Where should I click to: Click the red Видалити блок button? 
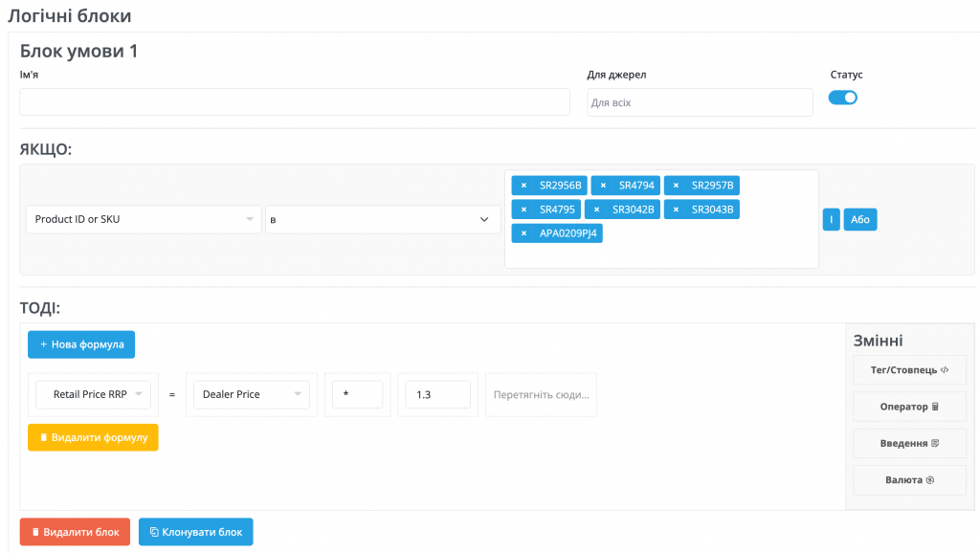pyautogui.click(x=75, y=532)
